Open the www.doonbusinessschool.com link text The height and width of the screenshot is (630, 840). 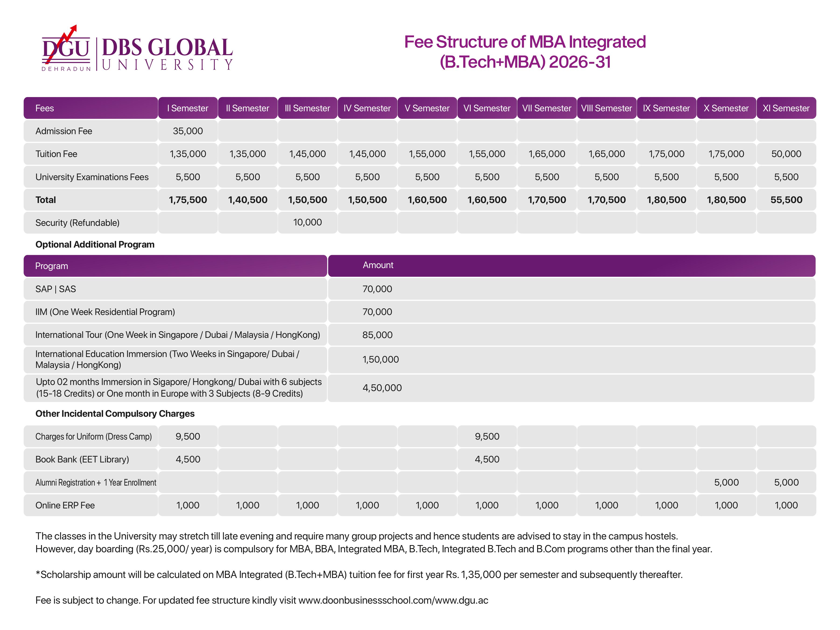tap(365, 600)
